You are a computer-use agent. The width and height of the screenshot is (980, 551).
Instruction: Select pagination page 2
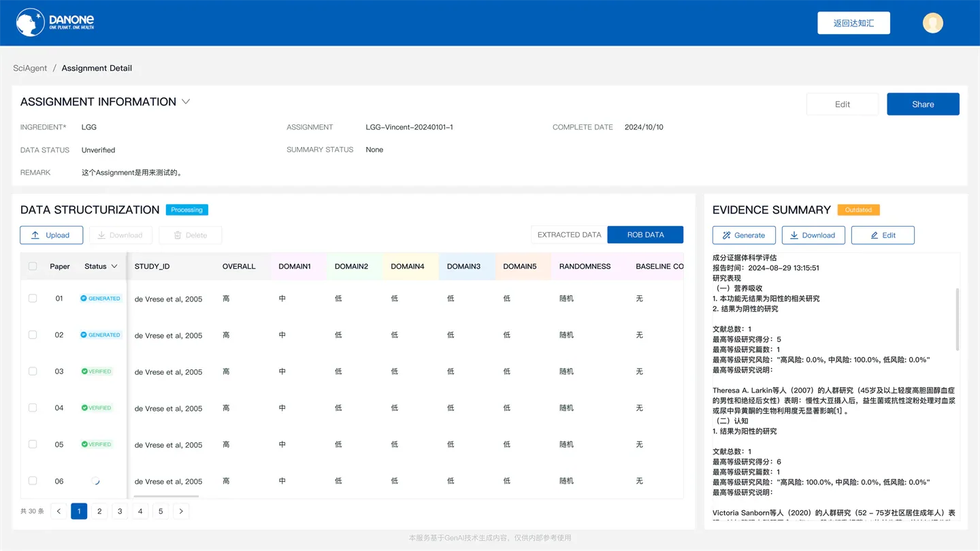pos(99,511)
